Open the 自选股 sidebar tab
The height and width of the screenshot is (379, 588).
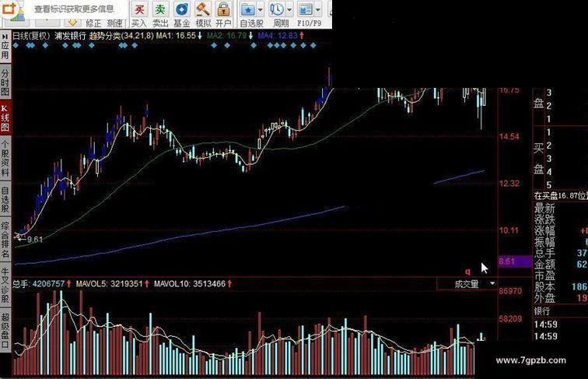[x=5, y=199]
